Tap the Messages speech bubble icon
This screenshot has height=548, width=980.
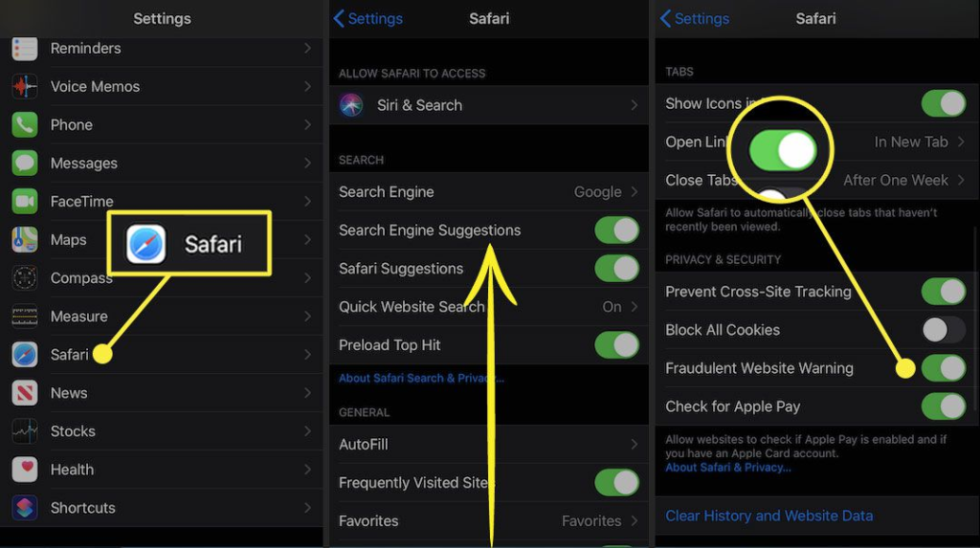[24, 164]
